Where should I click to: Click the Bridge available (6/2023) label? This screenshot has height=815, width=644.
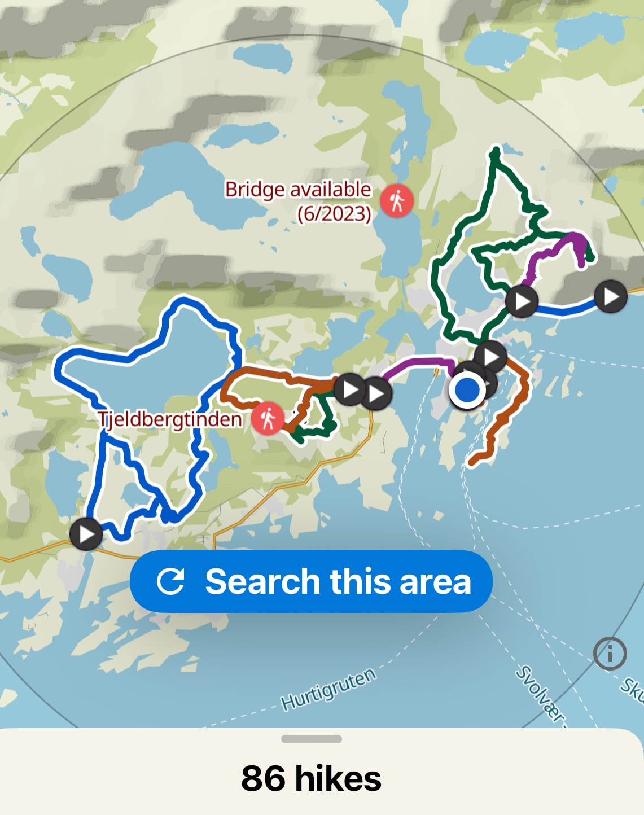[298, 201]
